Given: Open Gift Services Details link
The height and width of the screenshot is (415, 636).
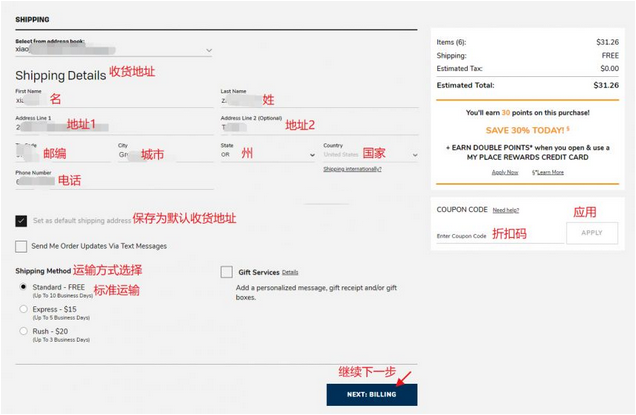Looking at the screenshot, I should (290, 272).
